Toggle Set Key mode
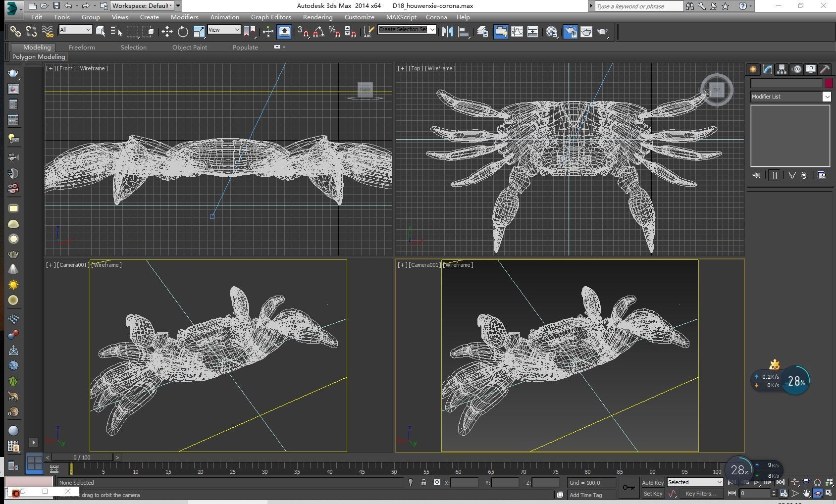836x504 pixels. point(652,494)
